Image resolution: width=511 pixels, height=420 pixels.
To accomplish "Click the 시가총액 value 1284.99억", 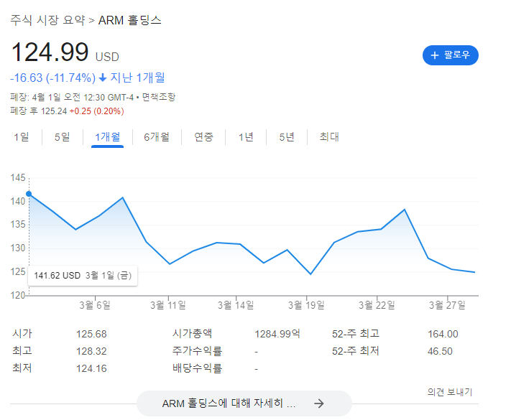I will [277, 334].
